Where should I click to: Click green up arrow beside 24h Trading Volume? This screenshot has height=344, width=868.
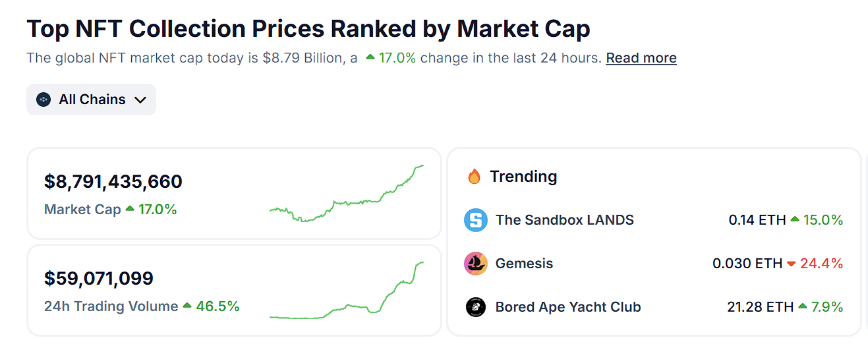[x=187, y=306]
